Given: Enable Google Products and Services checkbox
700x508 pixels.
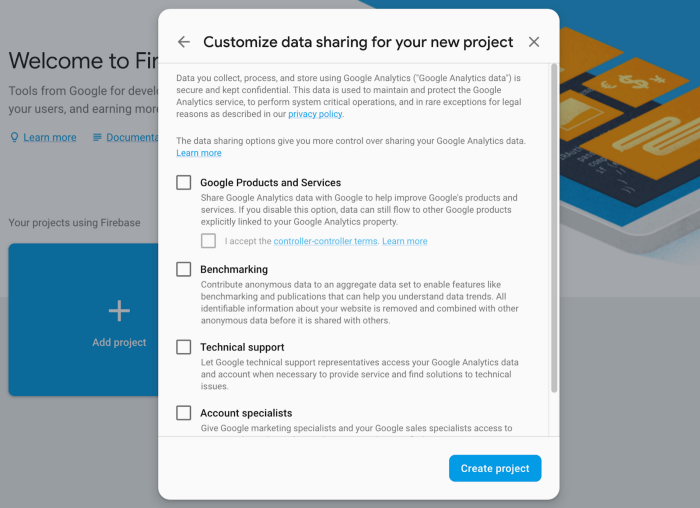Looking at the screenshot, I should click(183, 182).
